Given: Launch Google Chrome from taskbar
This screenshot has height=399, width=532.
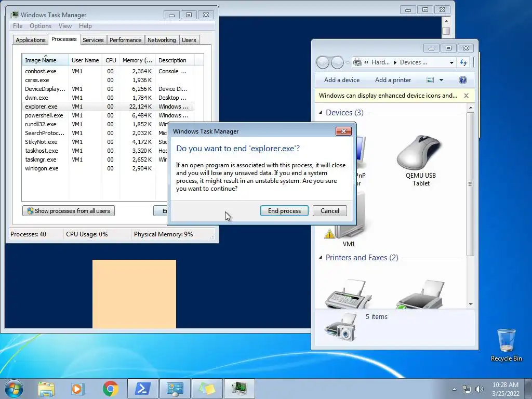Looking at the screenshot, I should coord(110,389).
